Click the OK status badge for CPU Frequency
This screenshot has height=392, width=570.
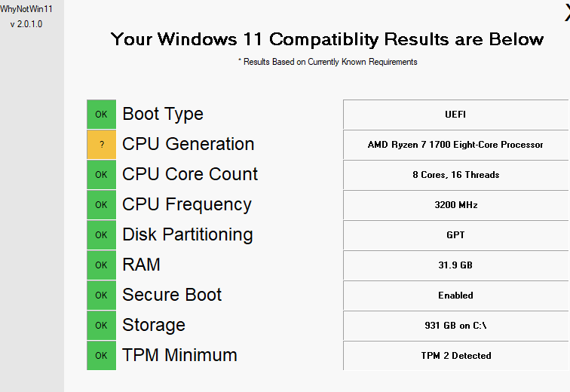(101, 205)
